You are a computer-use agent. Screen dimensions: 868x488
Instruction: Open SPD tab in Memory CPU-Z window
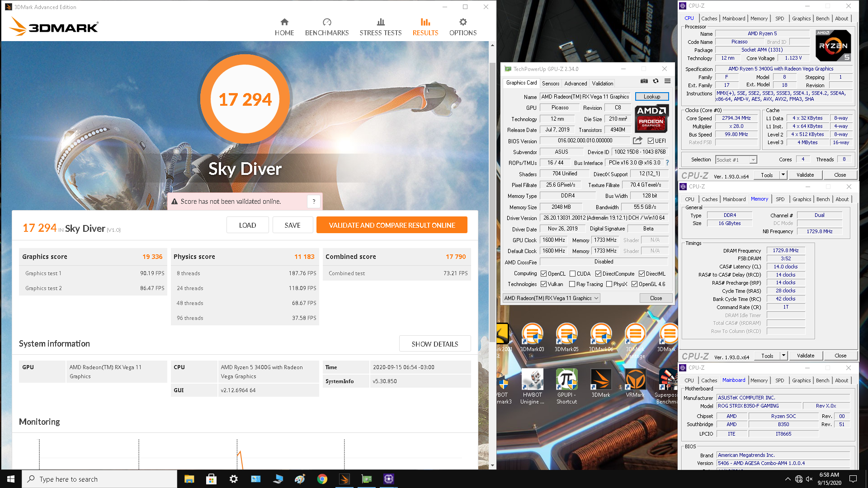click(780, 199)
